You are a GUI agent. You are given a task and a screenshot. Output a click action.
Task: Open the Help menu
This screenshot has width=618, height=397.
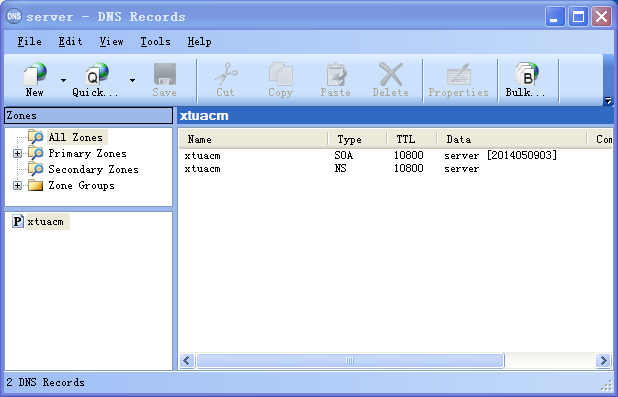click(199, 41)
